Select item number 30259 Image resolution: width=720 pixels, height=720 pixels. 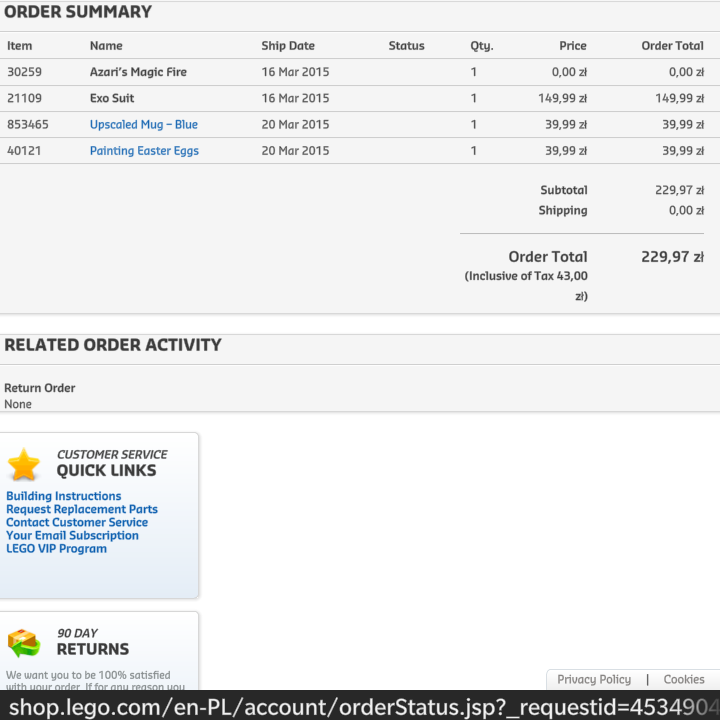(x=24, y=72)
